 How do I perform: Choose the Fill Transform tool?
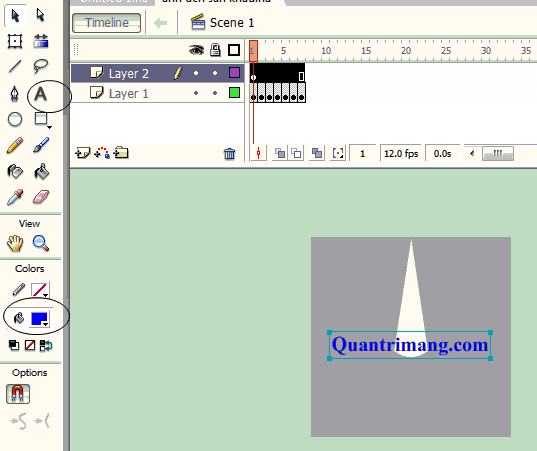[41, 41]
